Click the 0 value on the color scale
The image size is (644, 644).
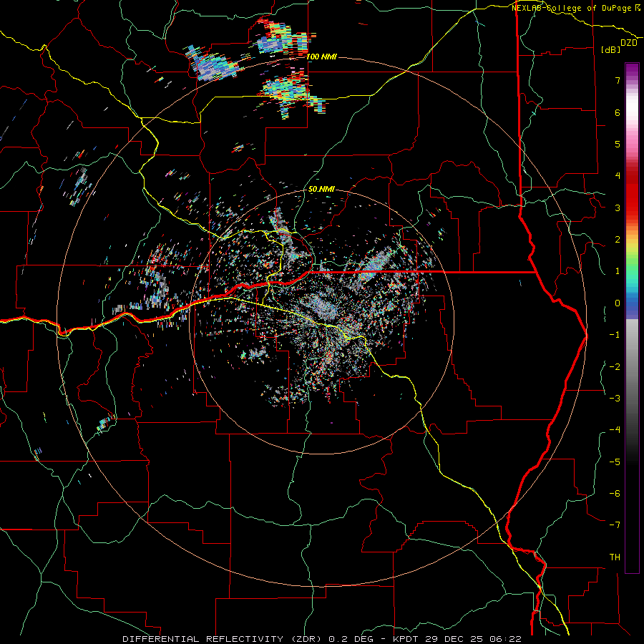point(618,303)
